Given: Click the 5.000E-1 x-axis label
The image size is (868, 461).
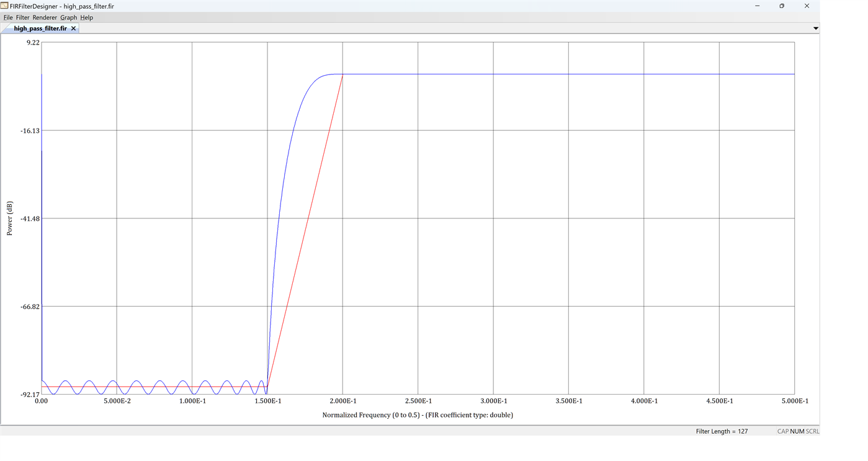Looking at the screenshot, I should (794, 401).
